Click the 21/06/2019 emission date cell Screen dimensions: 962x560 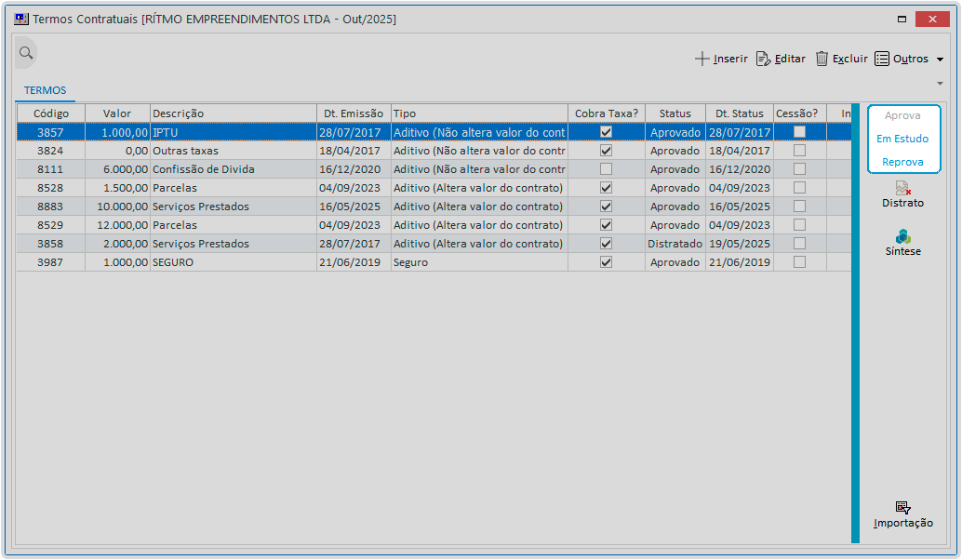point(354,262)
